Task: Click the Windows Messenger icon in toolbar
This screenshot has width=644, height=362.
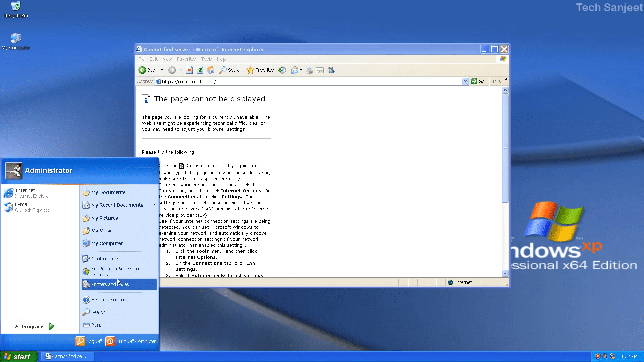Action: point(331,70)
